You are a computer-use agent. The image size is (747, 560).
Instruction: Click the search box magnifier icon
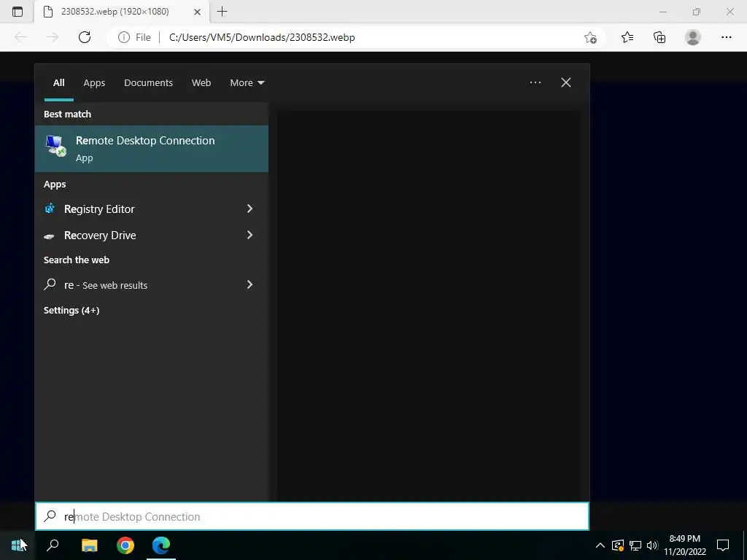pyautogui.click(x=50, y=516)
